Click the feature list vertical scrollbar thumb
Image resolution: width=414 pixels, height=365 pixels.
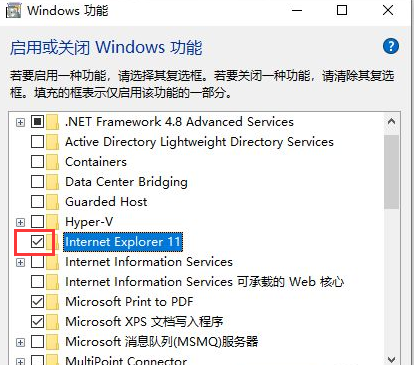pyautogui.click(x=391, y=172)
